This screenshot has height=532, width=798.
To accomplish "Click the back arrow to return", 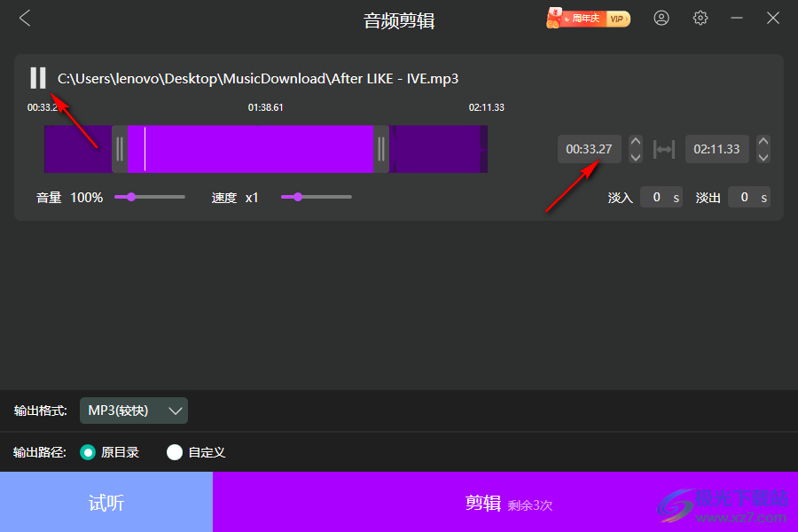I will click(x=24, y=18).
